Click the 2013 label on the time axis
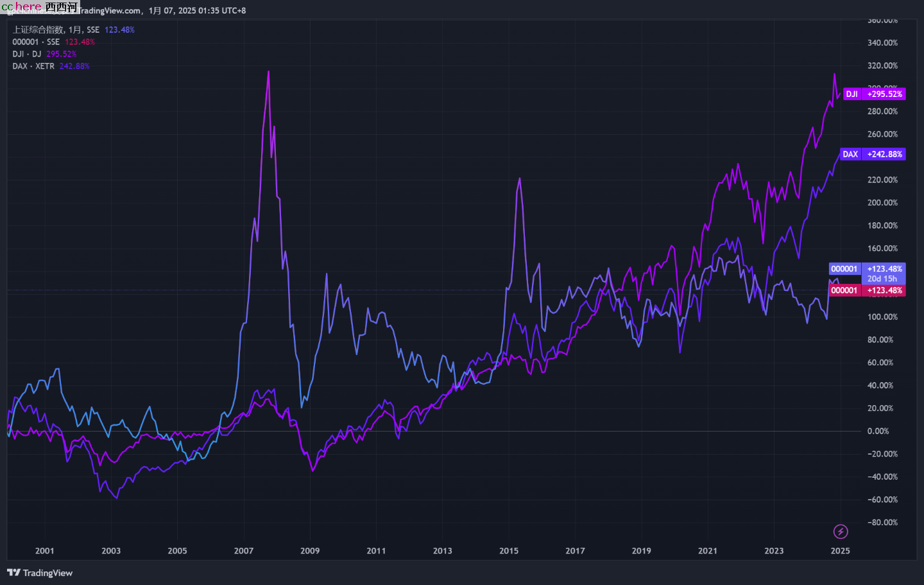Viewport: 924px width, 585px height. tap(443, 550)
